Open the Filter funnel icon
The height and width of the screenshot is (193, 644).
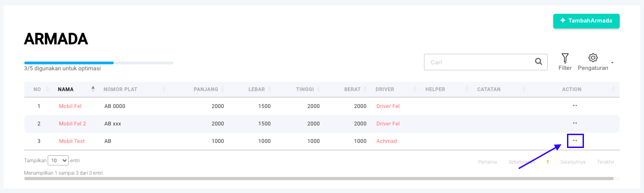pyautogui.click(x=565, y=58)
